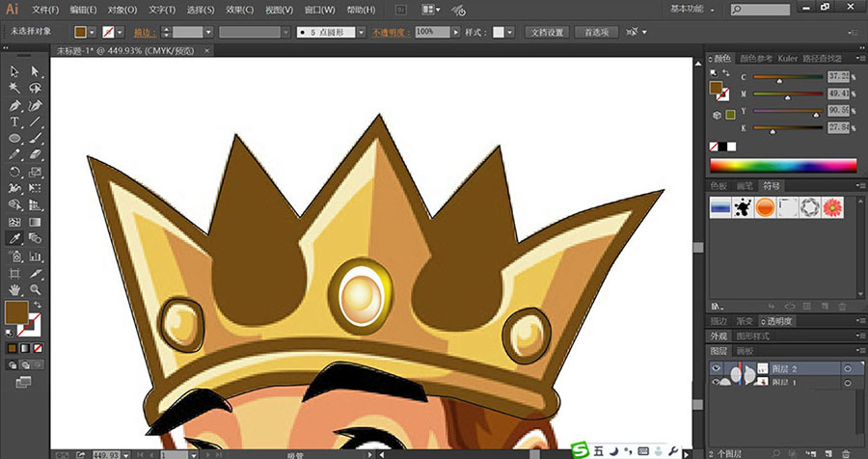Switch to the 路径查找器 tab
Viewport: 868px width, 459px height.
pos(822,58)
